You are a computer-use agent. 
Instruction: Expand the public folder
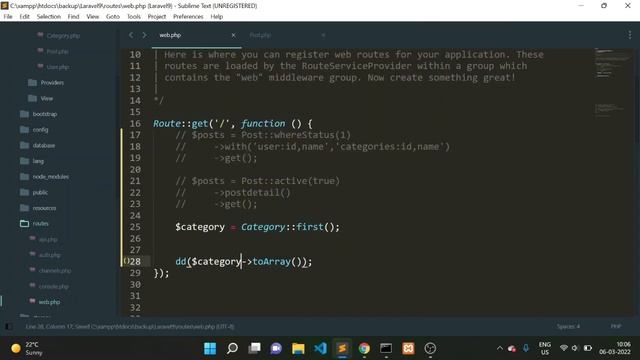pyautogui.click(x=40, y=192)
